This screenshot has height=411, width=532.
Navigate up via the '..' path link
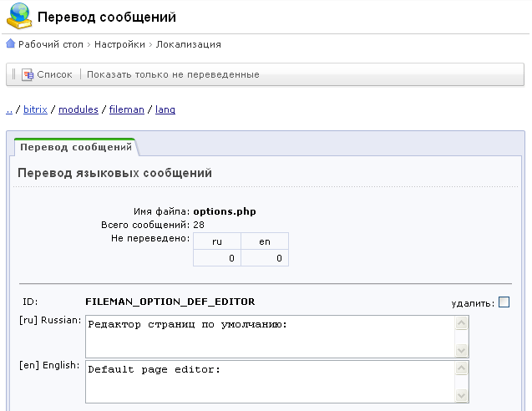[x=9, y=109]
